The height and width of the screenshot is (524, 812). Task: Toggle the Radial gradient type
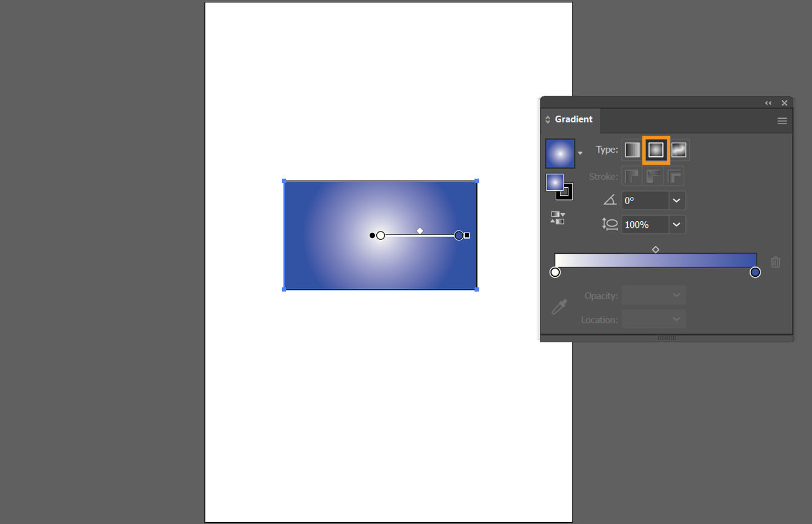click(656, 150)
